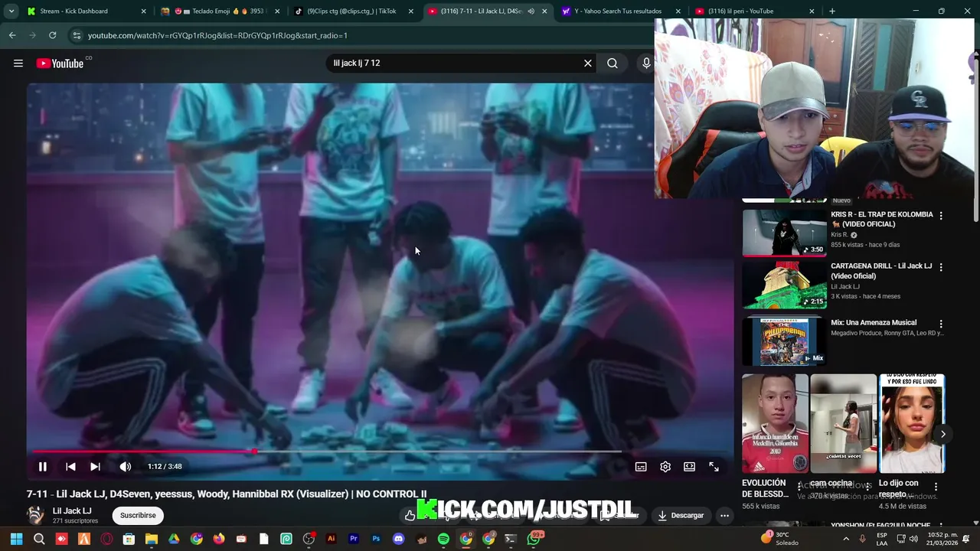View site information icon in address bar
980x551 pixels.
coord(76,35)
